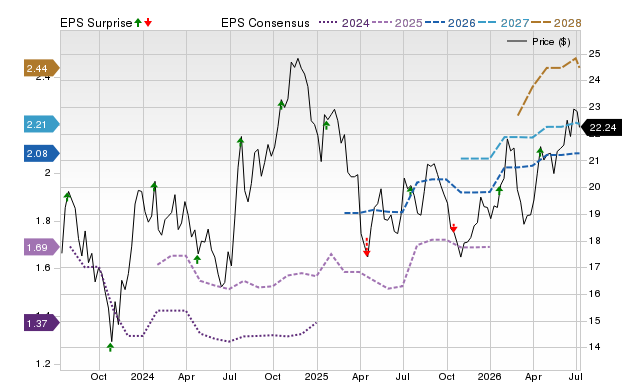Toggle the 2028 EPS consensus legend entry
Image resolution: width=640 pixels, height=382 pixels.
pos(556,23)
